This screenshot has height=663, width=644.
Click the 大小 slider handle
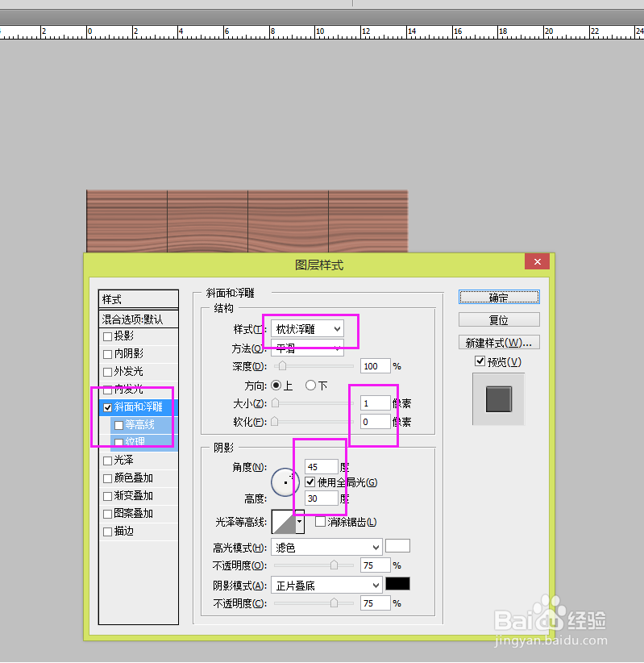[x=275, y=403]
